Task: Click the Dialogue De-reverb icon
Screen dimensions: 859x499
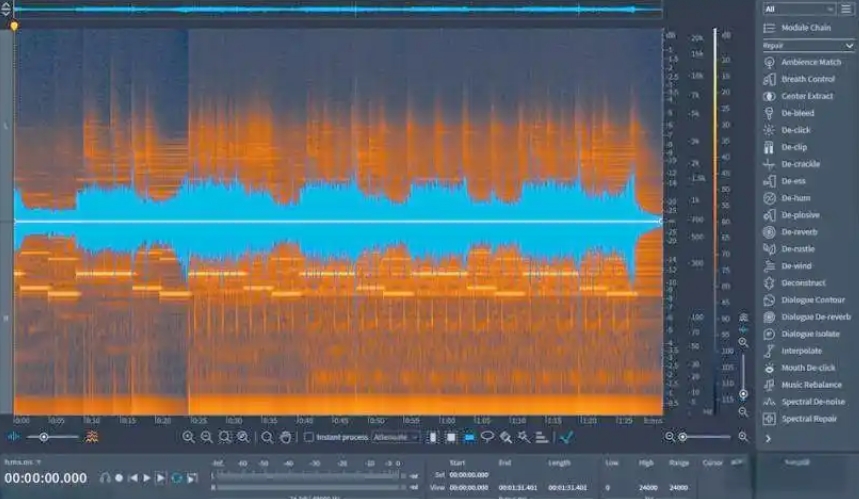Action: pyautogui.click(x=769, y=317)
